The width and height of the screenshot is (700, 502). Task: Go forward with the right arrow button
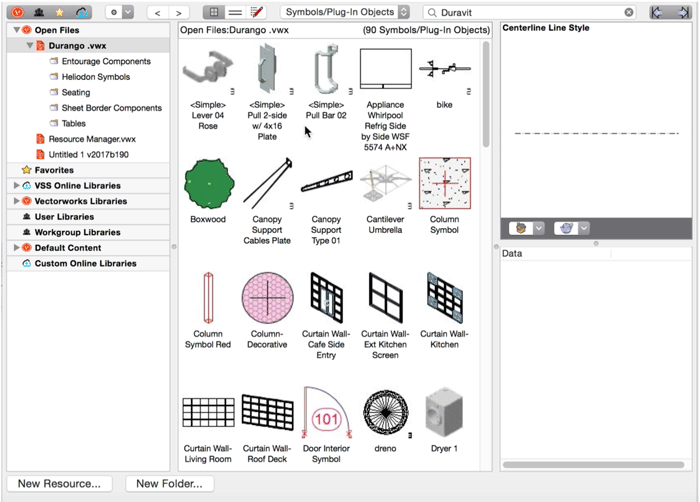pyautogui.click(x=179, y=12)
